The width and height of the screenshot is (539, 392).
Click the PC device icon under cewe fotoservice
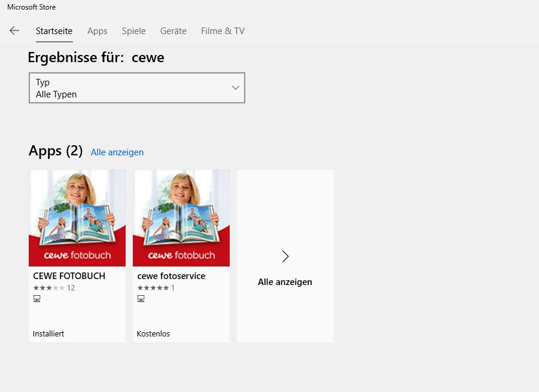click(141, 299)
